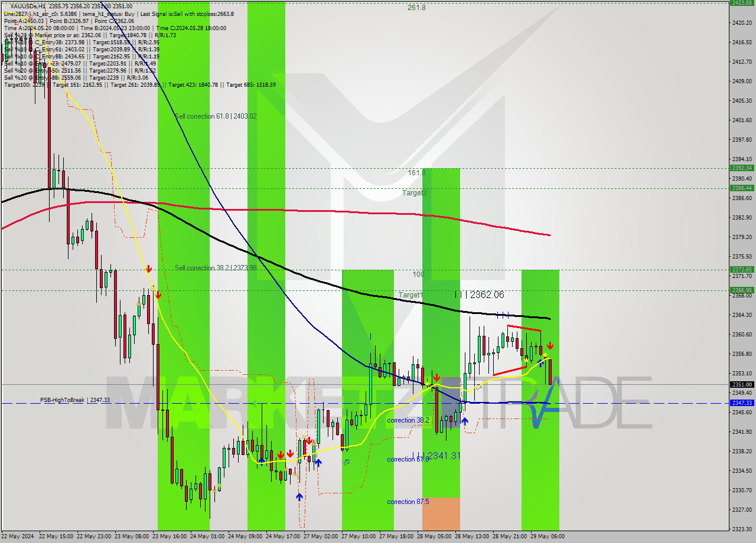Click the Target2 label
Viewport: 756px width, 543px height.
click(415, 193)
